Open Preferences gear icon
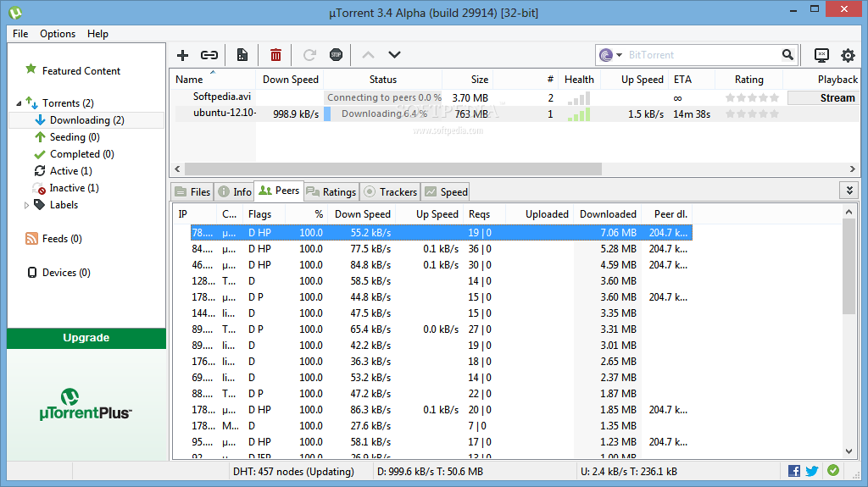 848,55
